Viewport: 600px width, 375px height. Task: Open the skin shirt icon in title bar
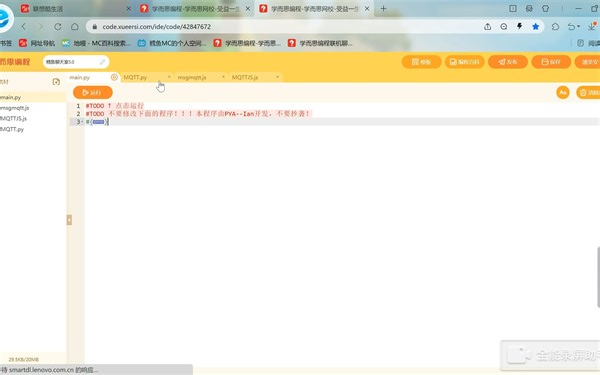545,8
